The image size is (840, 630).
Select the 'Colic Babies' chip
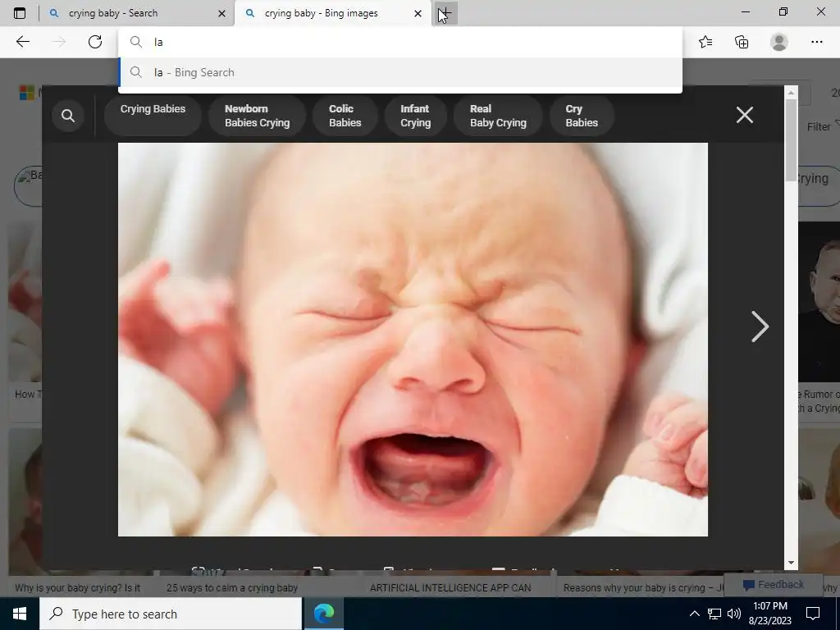tap(345, 116)
